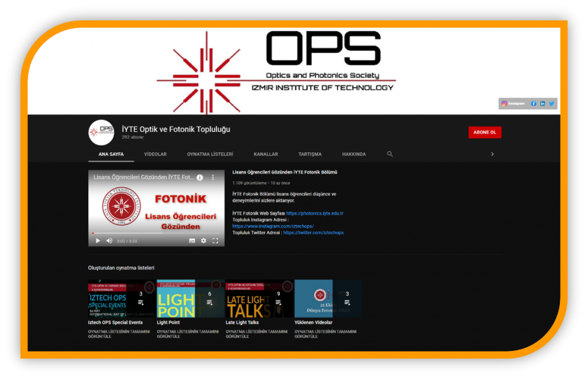
Task: Pause the playing video
Action: (98, 241)
